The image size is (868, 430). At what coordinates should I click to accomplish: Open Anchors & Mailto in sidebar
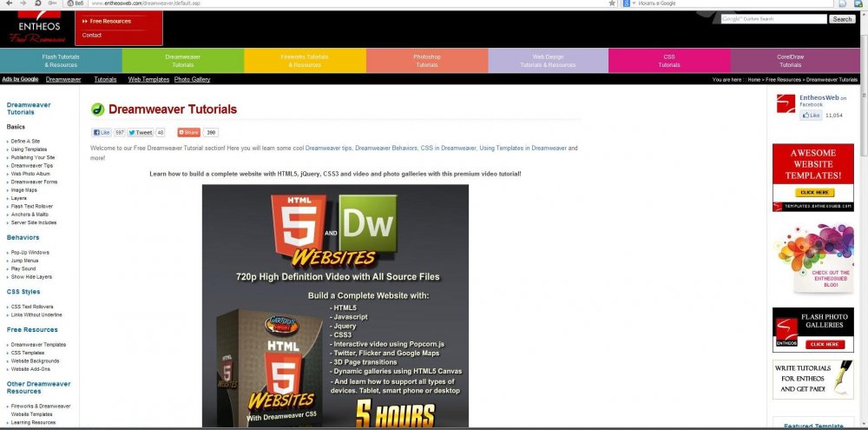(30, 215)
